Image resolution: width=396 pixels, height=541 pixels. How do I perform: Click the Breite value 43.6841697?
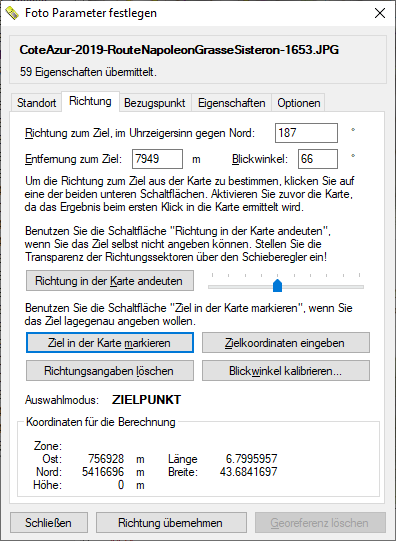click(248, 472)
